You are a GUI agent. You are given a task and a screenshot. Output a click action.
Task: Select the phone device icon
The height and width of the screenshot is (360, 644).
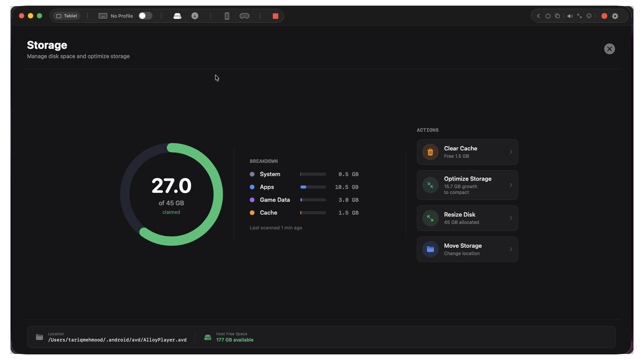[x=227, y=16]
